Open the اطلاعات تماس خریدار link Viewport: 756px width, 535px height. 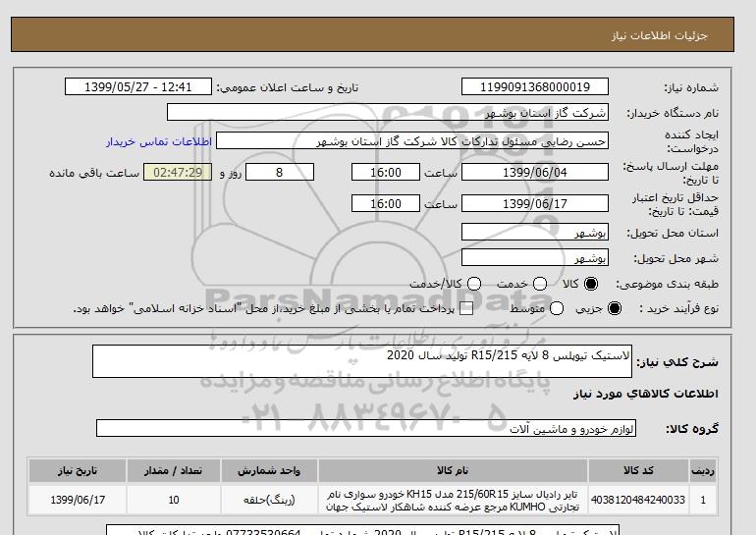pos(159,141)
